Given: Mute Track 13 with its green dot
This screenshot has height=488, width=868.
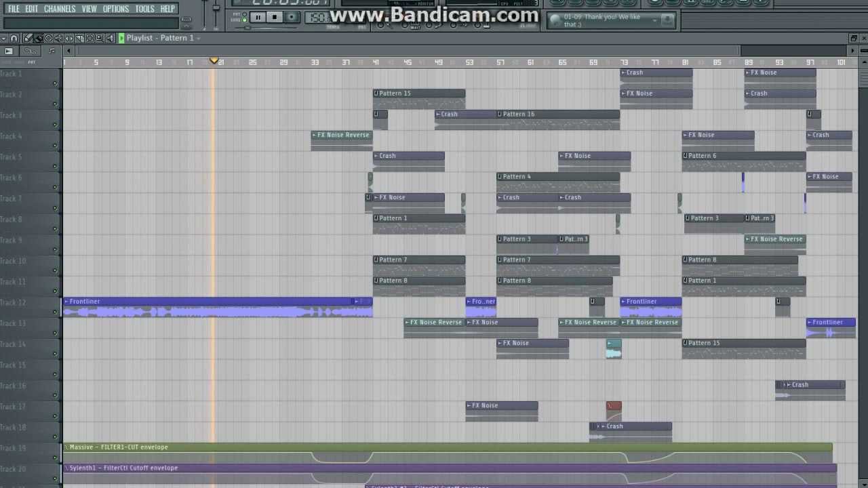Looking at the screenshot, I should pos(55,333).
